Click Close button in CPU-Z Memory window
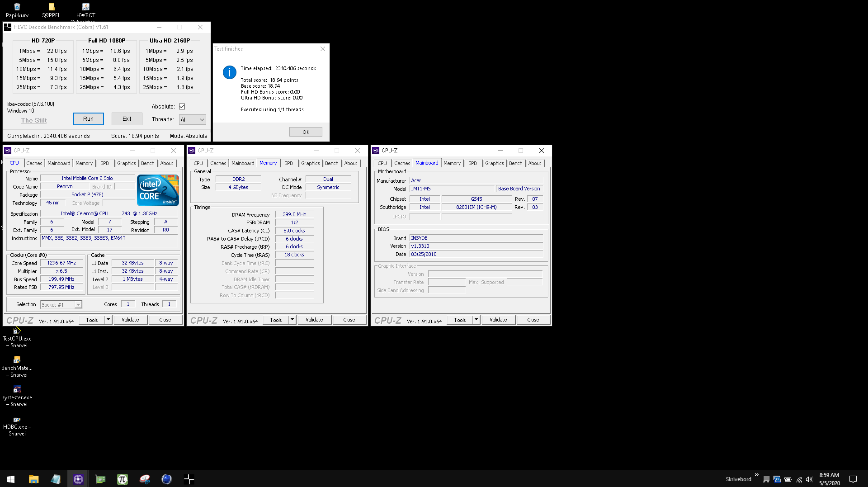Screen dimensions: 868x487 point(349,320)
